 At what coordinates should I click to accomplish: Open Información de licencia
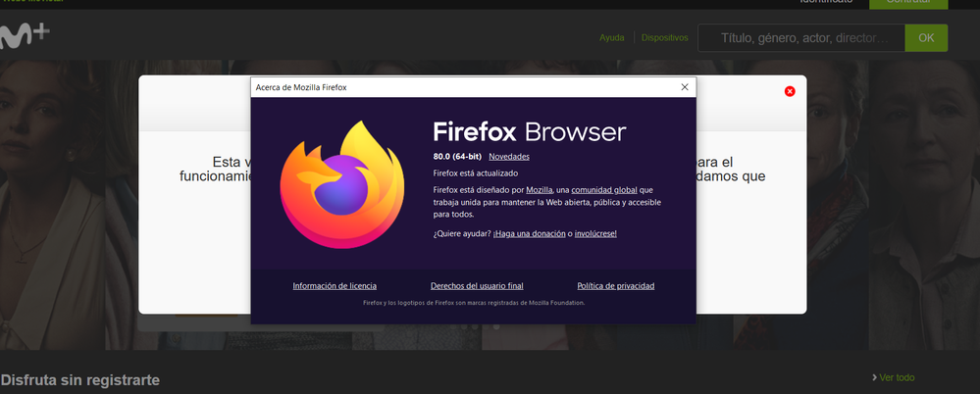click(335, 286)
